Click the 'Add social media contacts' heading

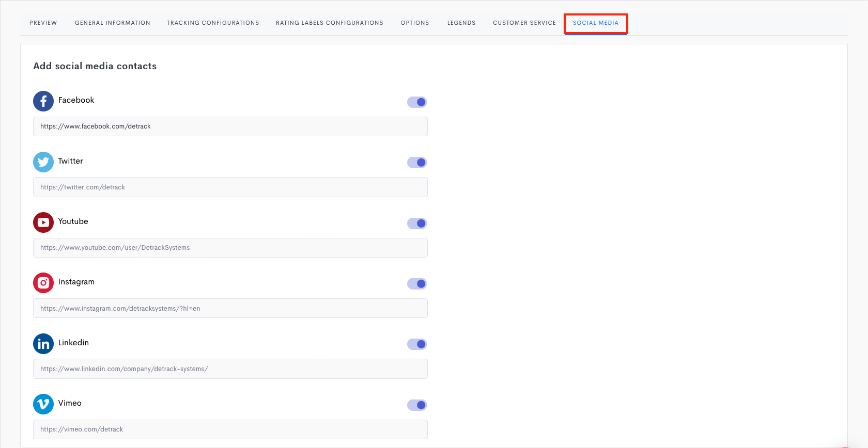pos(95,66)
